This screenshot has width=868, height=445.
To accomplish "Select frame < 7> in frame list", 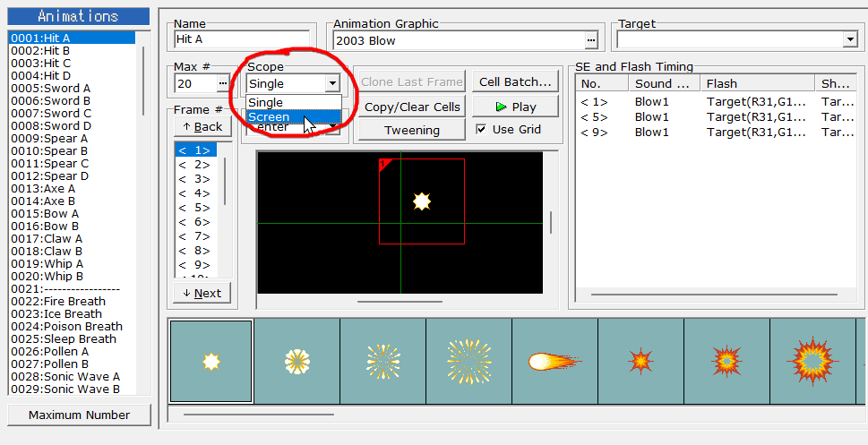I will tap(196, 236).
